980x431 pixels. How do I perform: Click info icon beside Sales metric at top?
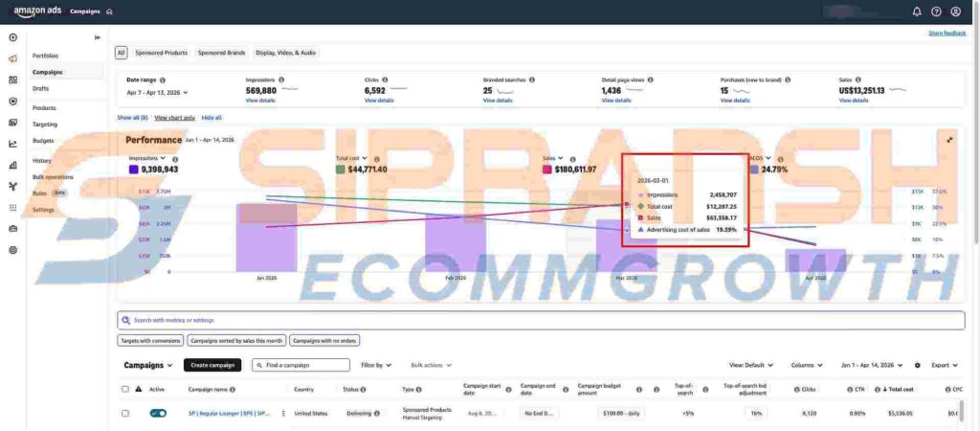(x=858, y=80)
